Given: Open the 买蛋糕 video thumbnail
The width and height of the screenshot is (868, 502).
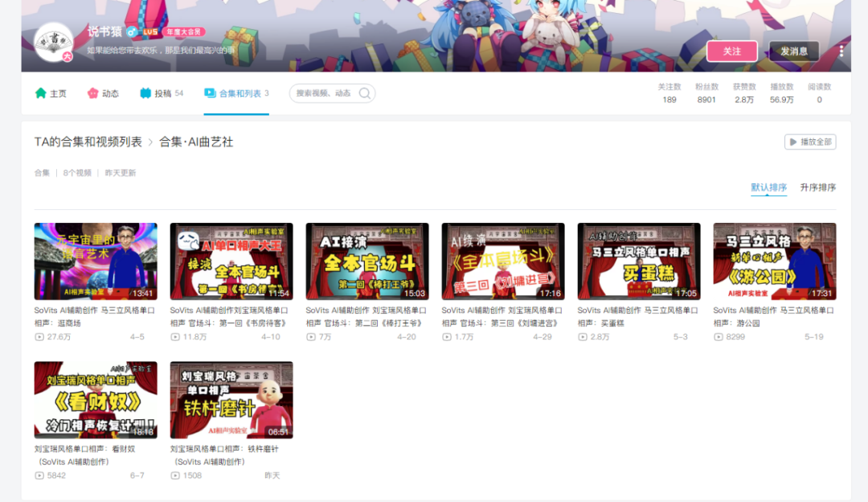Looking at the screenshot, I should (x=639, y=261).
